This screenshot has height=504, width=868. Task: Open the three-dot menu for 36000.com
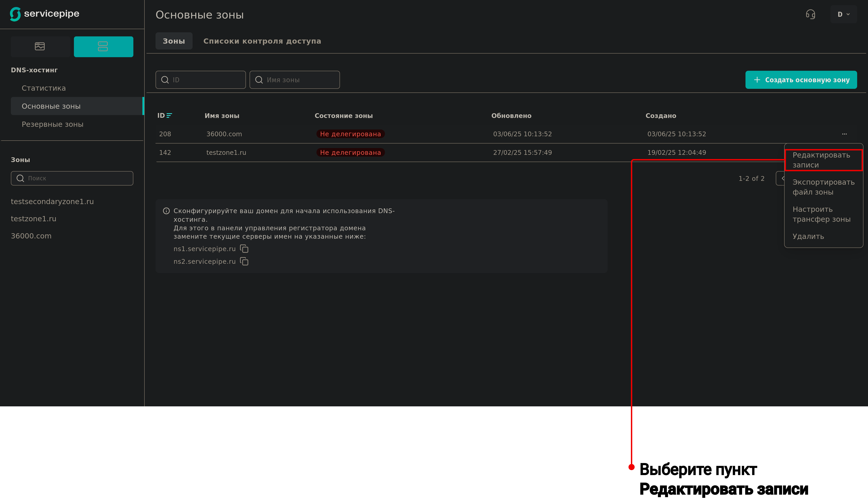click(844, 134)
